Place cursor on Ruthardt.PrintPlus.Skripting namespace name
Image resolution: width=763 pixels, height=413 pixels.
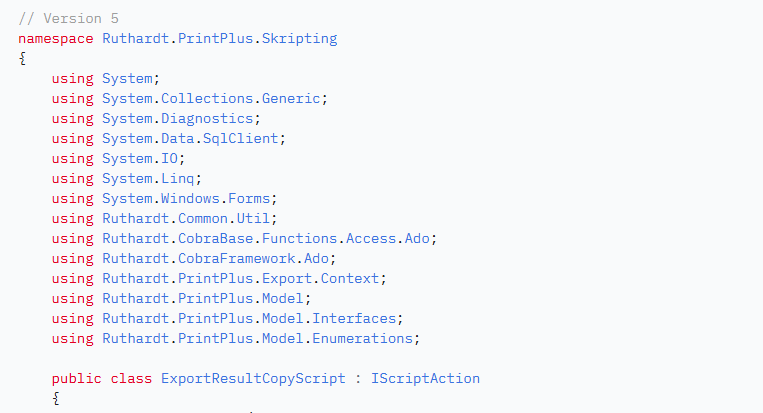click(x=219, y=39)
